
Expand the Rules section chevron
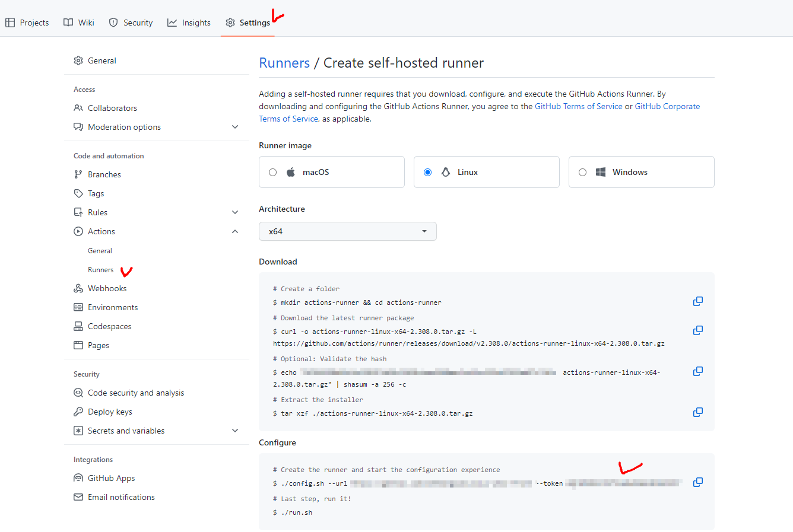pos(235,212)
